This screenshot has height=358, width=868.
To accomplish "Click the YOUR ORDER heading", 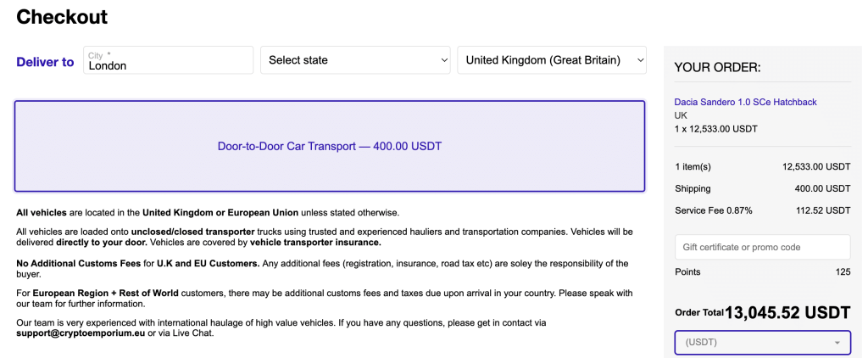I will click(x=717, y=68).
